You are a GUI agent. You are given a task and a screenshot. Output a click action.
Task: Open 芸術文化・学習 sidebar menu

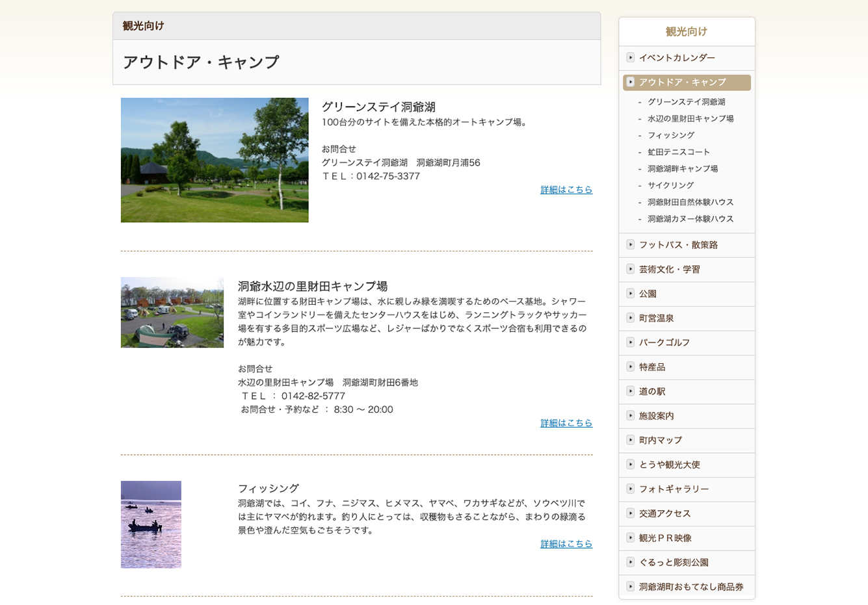tap(687, 270)
